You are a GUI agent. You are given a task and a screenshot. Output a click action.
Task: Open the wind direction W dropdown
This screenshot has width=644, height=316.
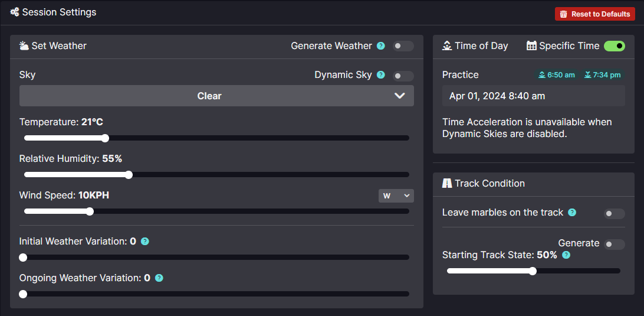tap(396, 196)
